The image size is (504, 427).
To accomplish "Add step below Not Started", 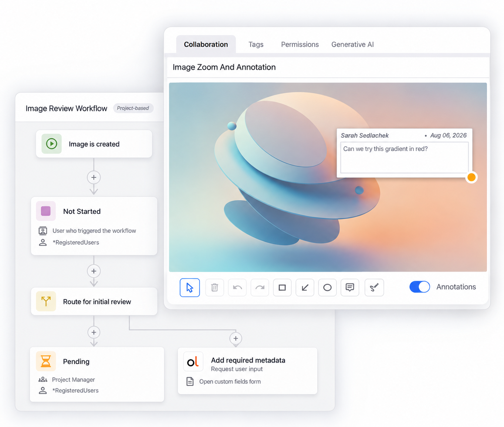I will tap(94, 271).
